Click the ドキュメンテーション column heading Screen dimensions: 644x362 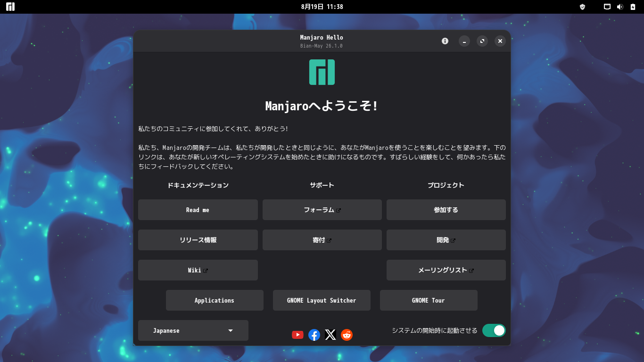click(x=198, y=185)
